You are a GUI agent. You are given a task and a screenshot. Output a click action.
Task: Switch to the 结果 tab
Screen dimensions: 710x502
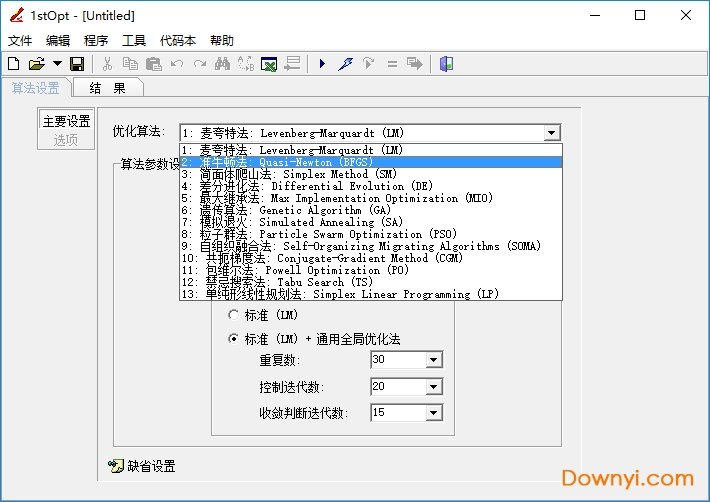108,88
